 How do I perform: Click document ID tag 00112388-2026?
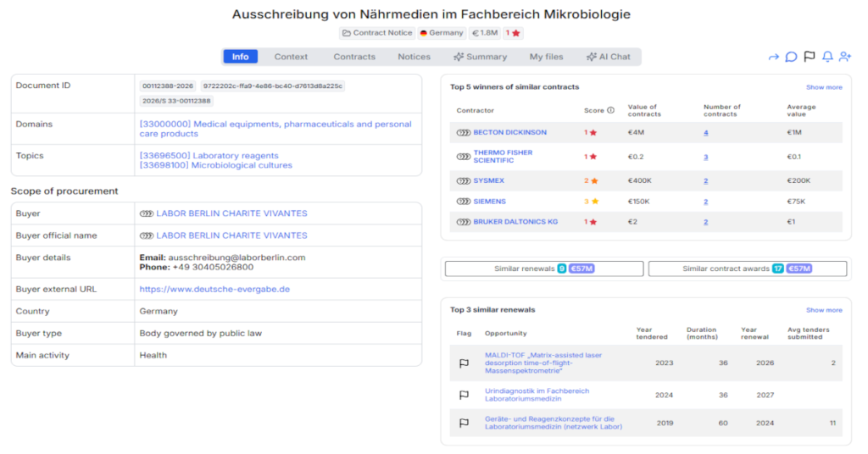click(x=167, y=86)
